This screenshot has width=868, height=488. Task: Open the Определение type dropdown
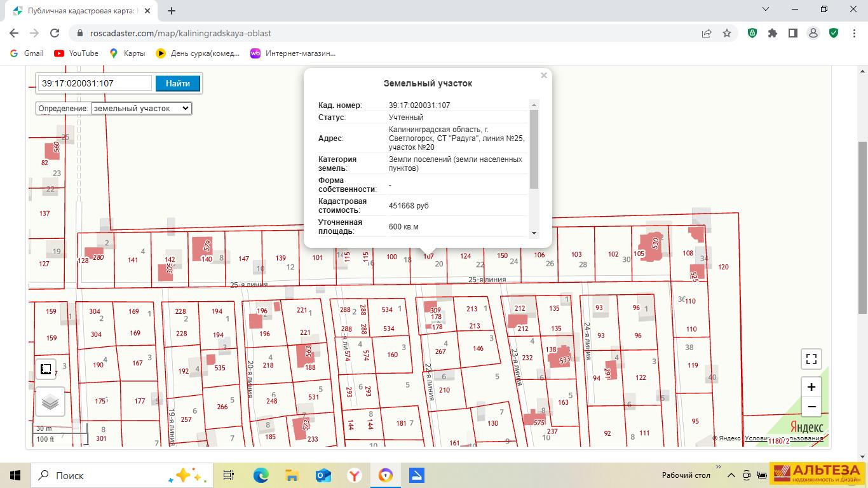(x=141, y=108)
